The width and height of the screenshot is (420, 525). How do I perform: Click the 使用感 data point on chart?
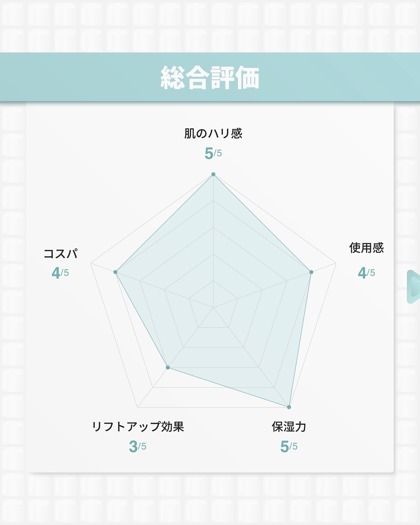pyautogui.click(x=311, y=272)
